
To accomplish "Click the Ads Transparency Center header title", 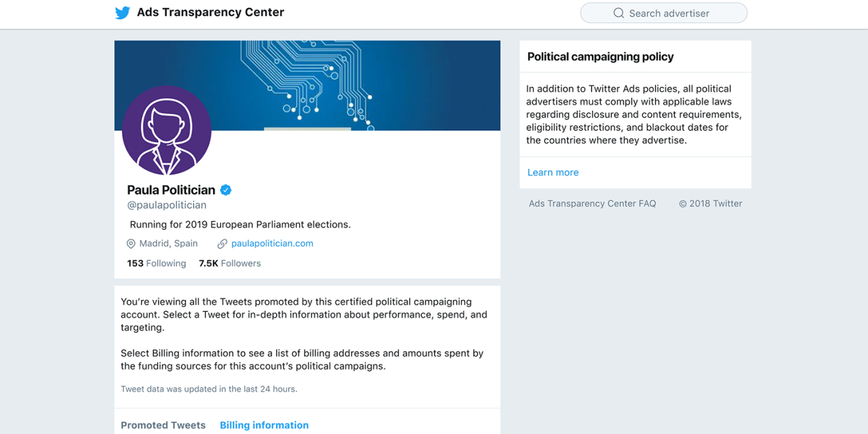I will click(210, 12).
